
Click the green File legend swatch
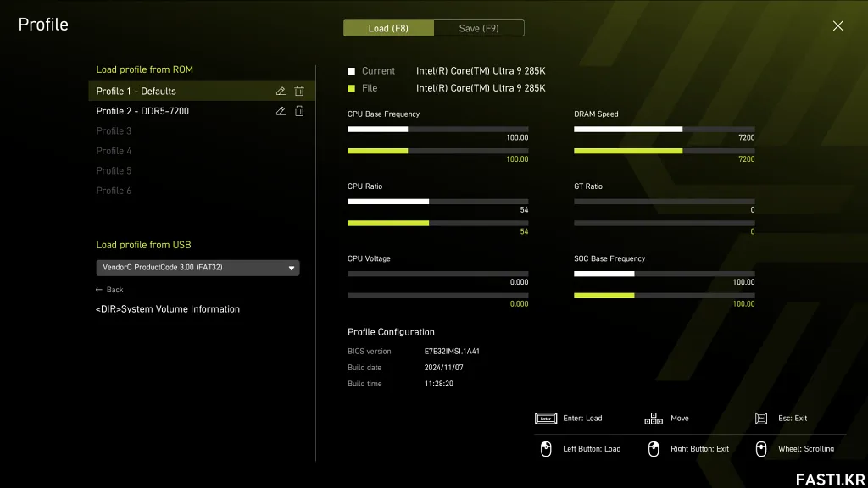(351, 88)
